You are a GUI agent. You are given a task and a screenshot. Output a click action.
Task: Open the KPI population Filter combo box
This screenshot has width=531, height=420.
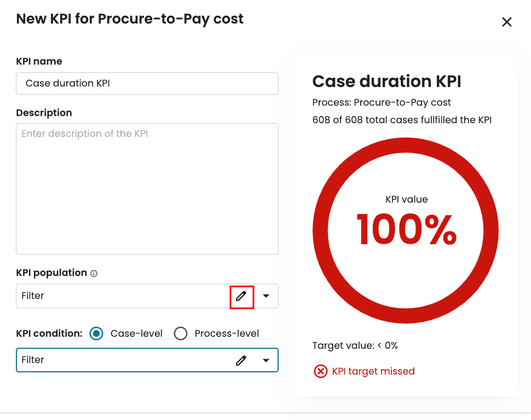click(x=120, y=296)
